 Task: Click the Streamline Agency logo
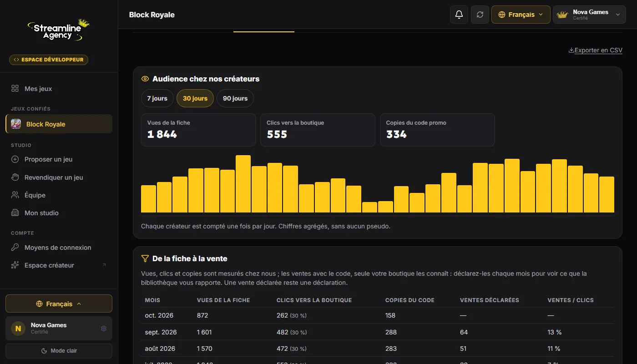click(59, 30)
